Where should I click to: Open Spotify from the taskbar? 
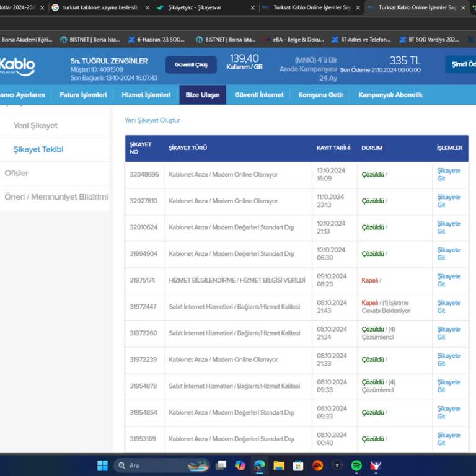pyautogui.click(x=356, y=465)
